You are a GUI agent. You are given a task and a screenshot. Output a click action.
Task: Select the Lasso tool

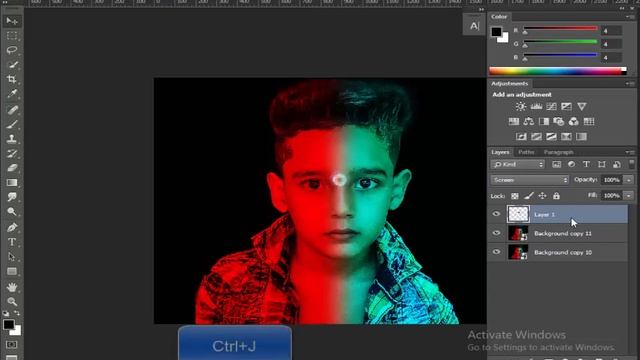12,50
